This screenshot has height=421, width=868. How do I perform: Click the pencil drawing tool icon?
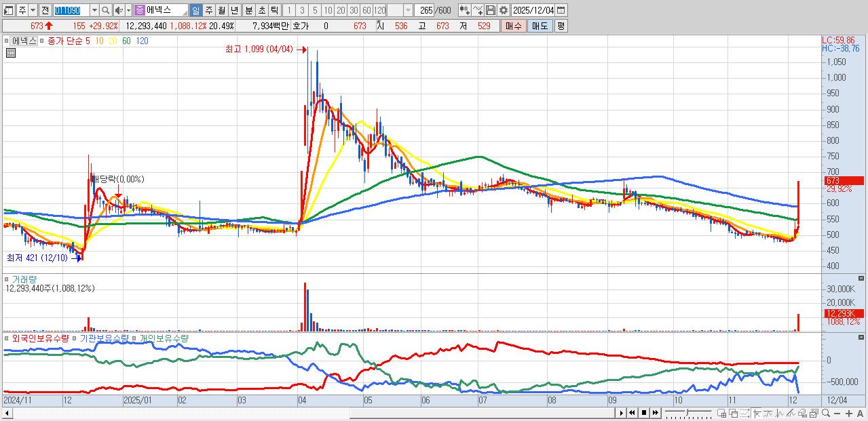[x=791, y=414]
